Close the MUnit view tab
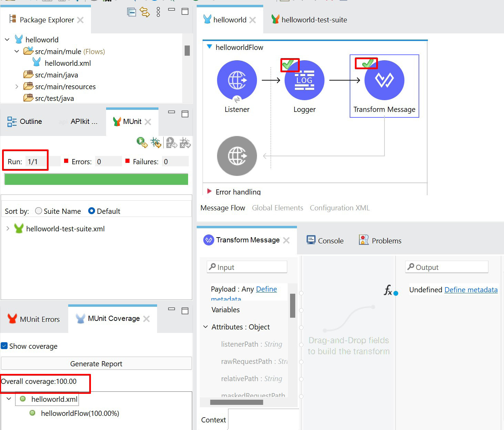Image resolution: width=504 pixels, height=430 pixels. 148,122
